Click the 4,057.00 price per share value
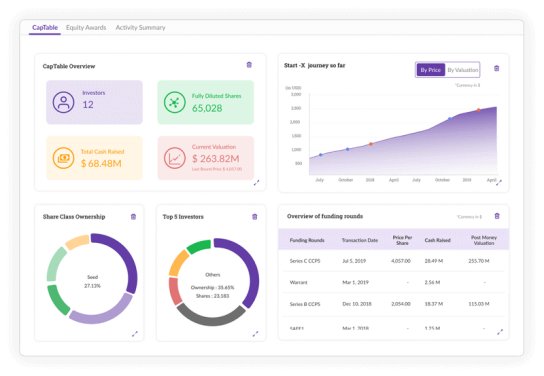 click(401, 261)
